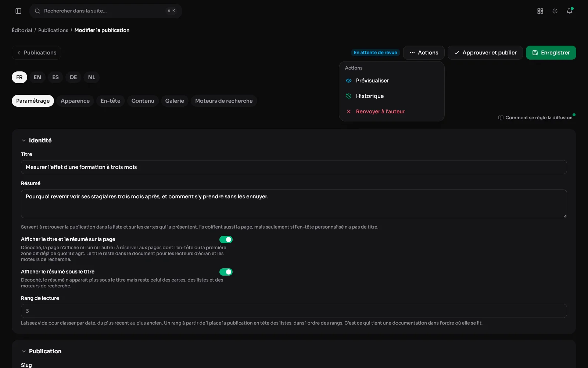Open Éditorial breadcrumb link

tap(22, 30)
